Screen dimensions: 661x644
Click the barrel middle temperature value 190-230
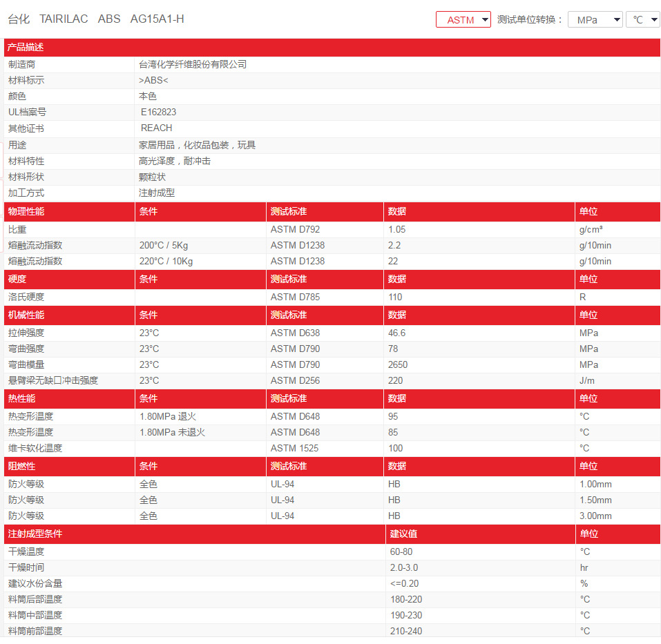[406, 616]
